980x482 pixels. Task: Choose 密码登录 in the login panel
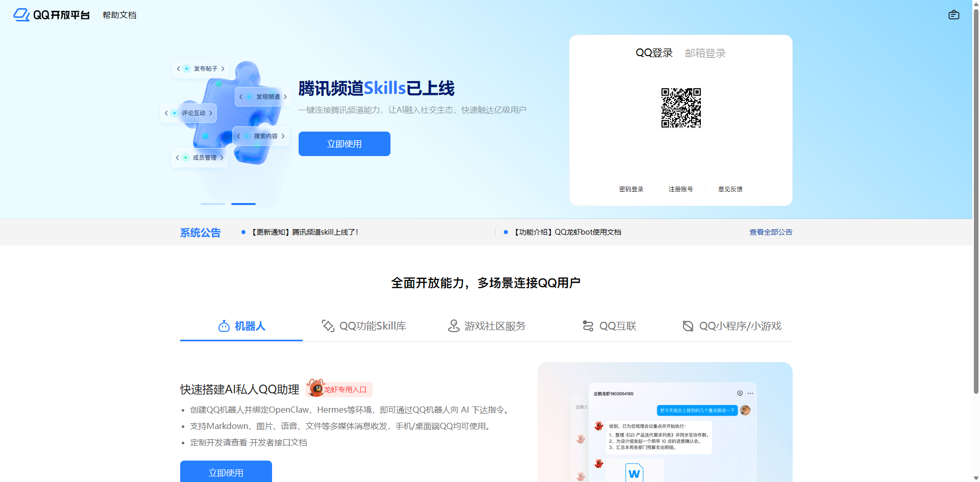tap(631, 189)
